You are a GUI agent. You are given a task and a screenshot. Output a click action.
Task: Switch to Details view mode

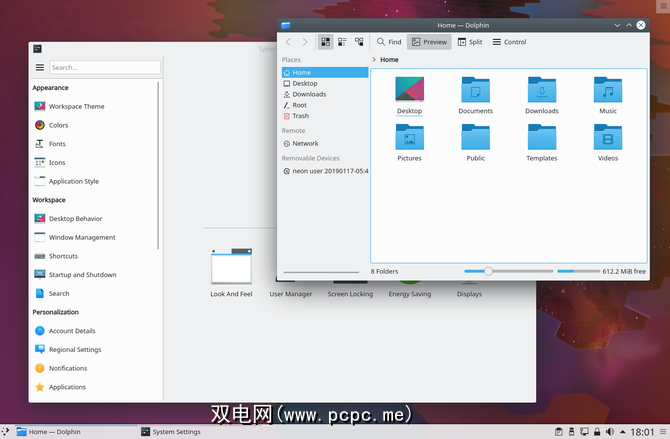[359, 42]
